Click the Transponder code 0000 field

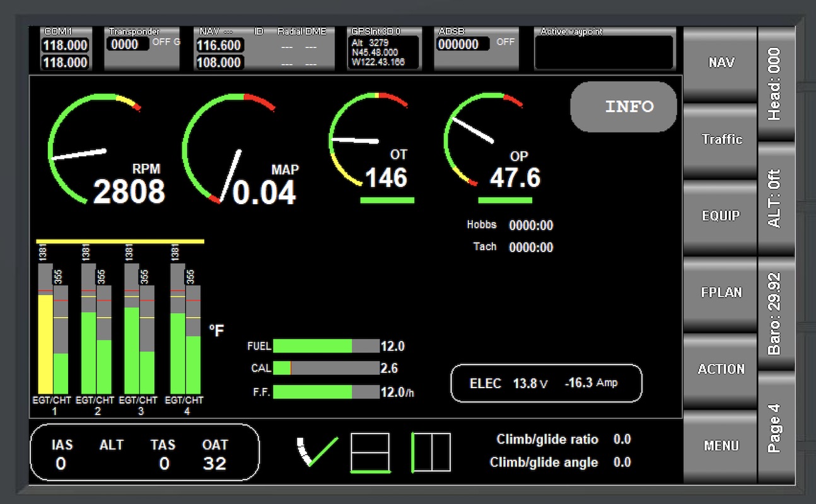[x=129, y=44]
